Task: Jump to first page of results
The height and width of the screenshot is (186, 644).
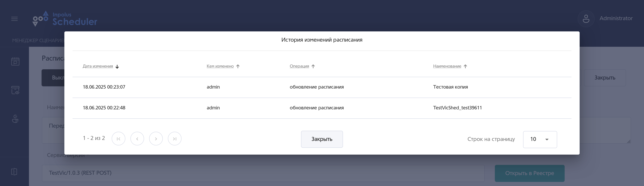Action: pyautogui.click(x=118, y=138)
